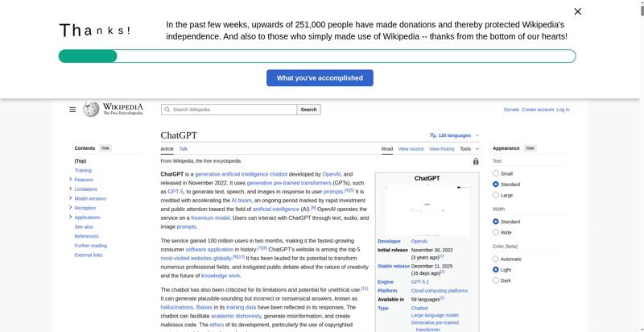Switch color mode to Dark

coord(496,280)
